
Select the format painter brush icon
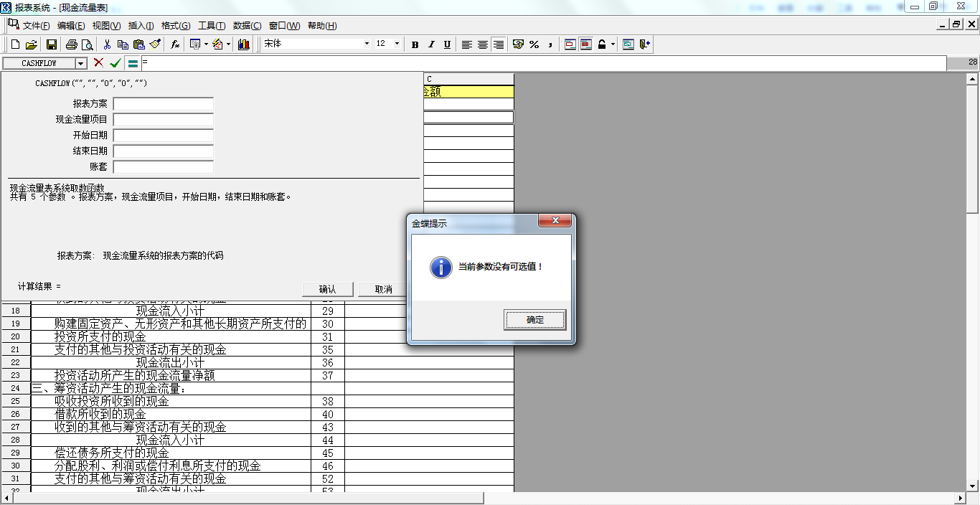[155, 44]
